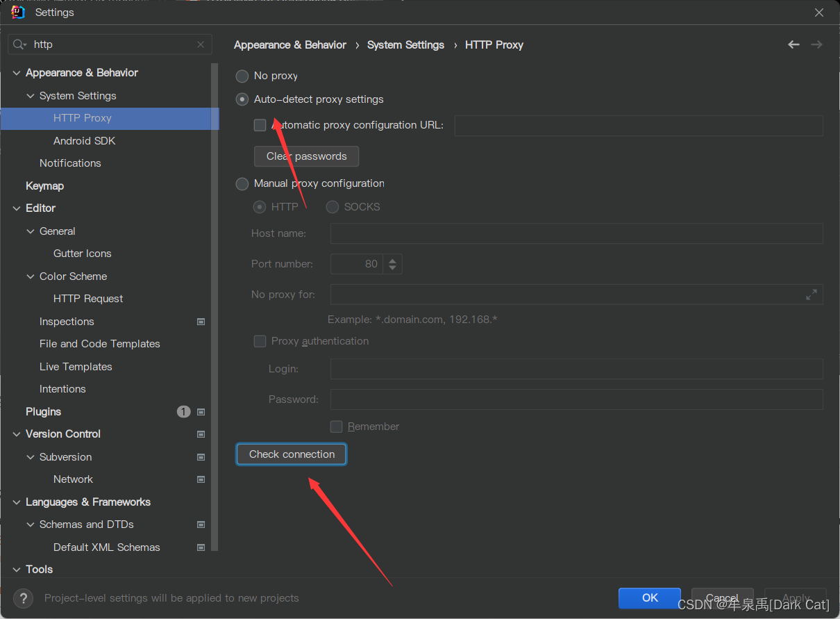Click the project-level icon beside Inspections
The height and width of the screenshot is (619, 840).
[201, 322]
